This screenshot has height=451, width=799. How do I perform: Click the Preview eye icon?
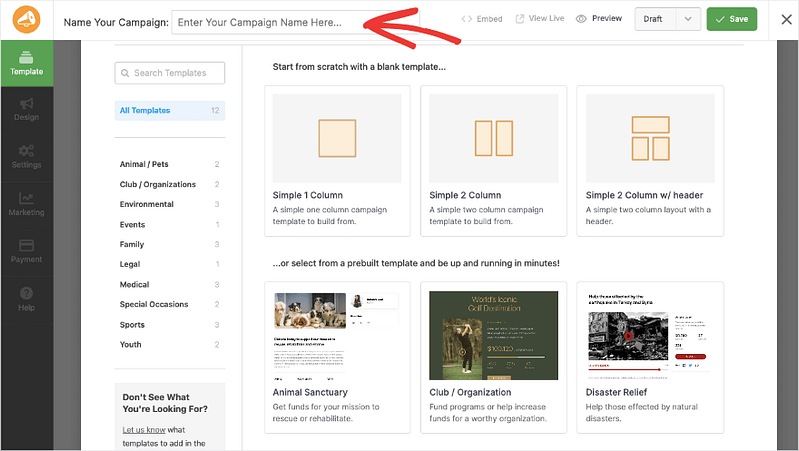(581, 19)
